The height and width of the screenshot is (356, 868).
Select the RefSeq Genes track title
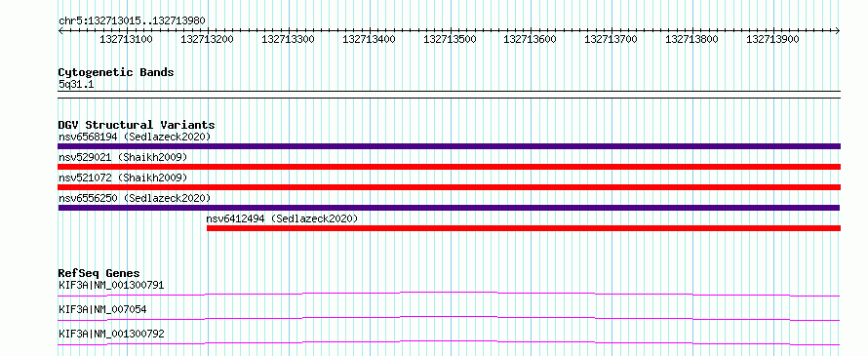[99, 273]
